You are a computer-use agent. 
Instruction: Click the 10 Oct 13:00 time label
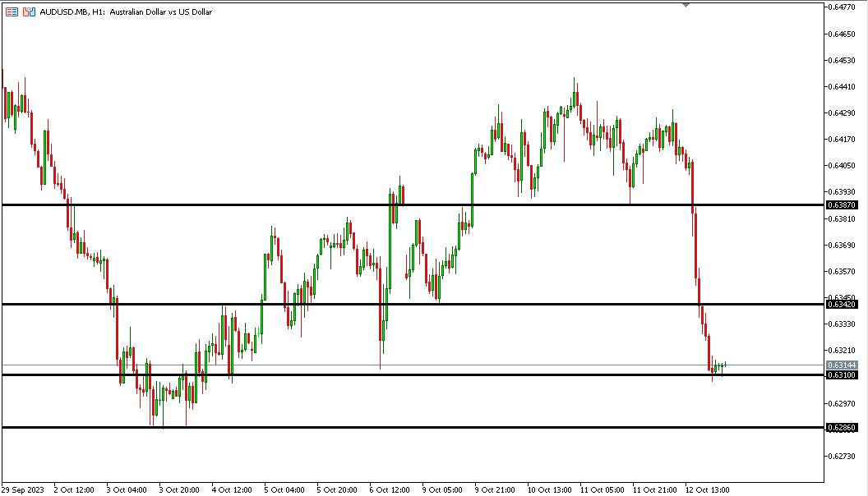[x=550, y=490]
